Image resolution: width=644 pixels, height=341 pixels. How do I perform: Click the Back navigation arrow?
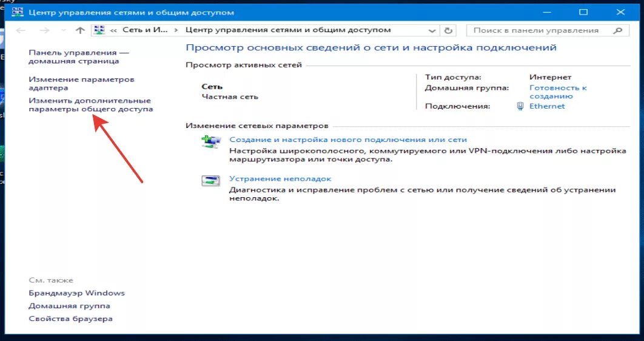(x=21, y=30)
